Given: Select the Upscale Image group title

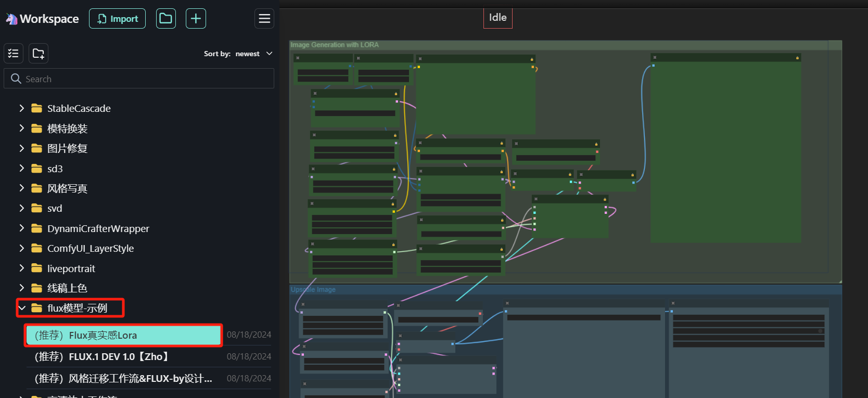Looking at the screenshot, I should coord(313,290).
